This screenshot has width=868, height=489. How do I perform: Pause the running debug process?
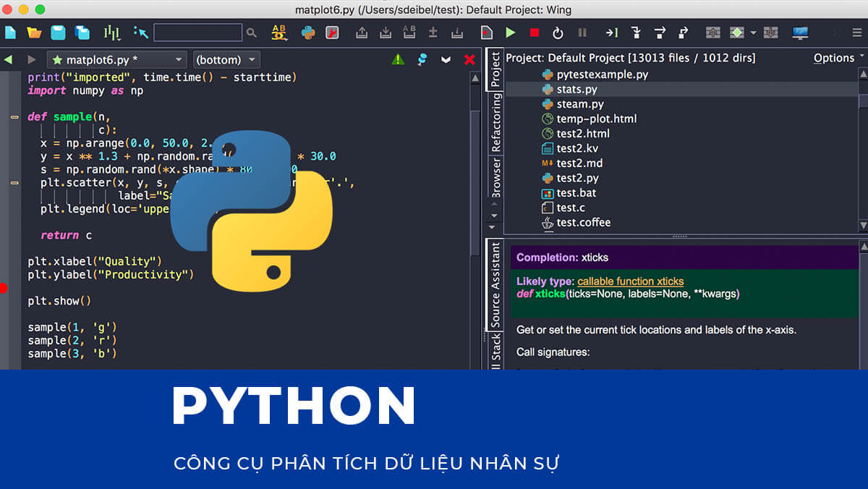[582, 33]
